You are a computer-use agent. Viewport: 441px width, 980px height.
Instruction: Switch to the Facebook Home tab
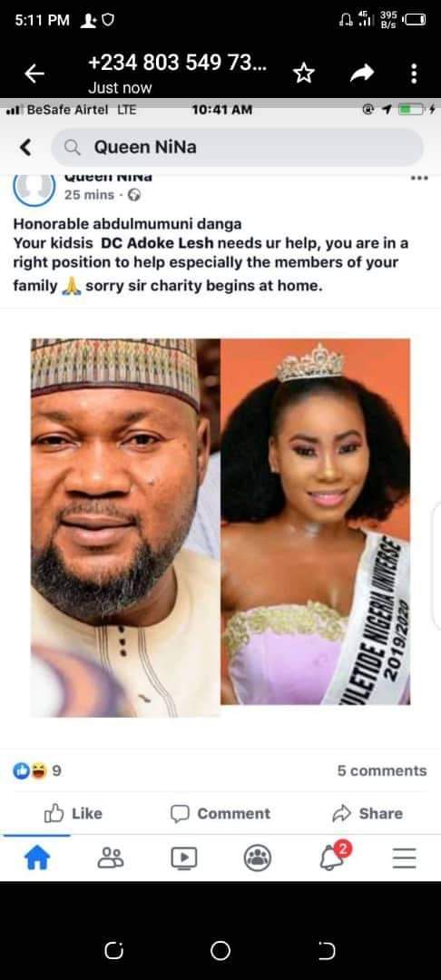36,858
